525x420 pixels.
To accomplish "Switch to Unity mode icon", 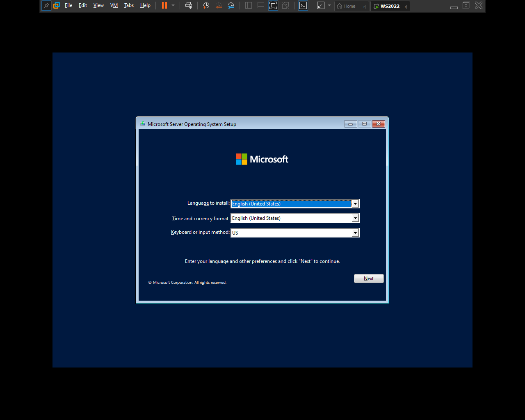I will click(286, 6).
